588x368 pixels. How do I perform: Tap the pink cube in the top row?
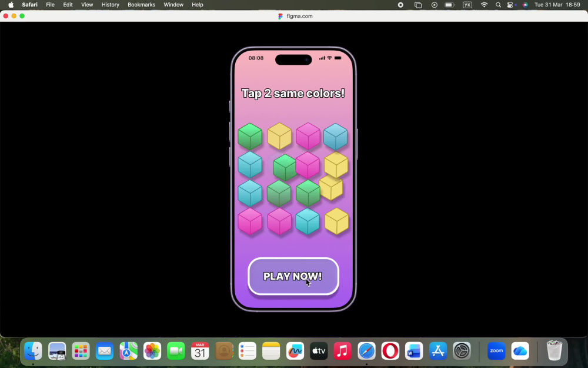click(x=308, y=136)
